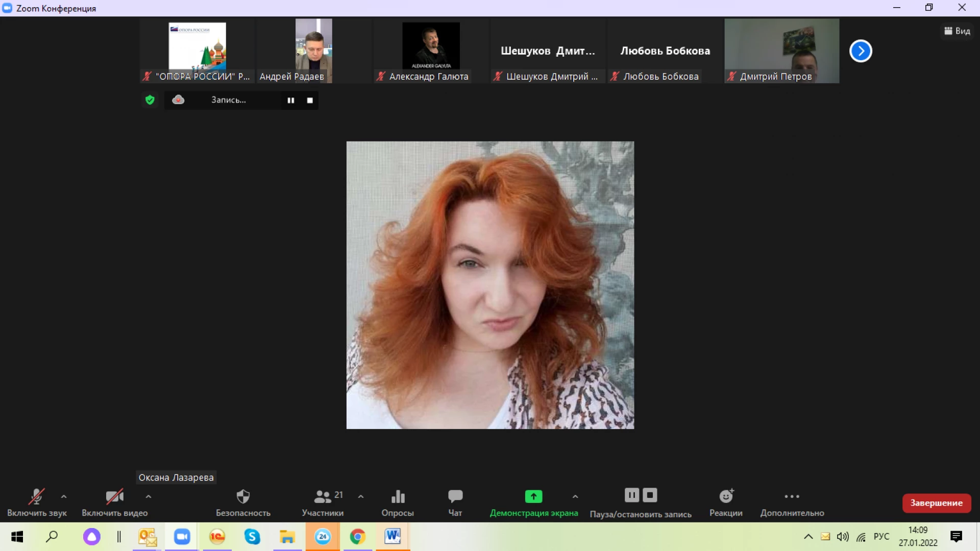Click the cloud recording icon
980x551 pixels.
click(x=178, y=100)
